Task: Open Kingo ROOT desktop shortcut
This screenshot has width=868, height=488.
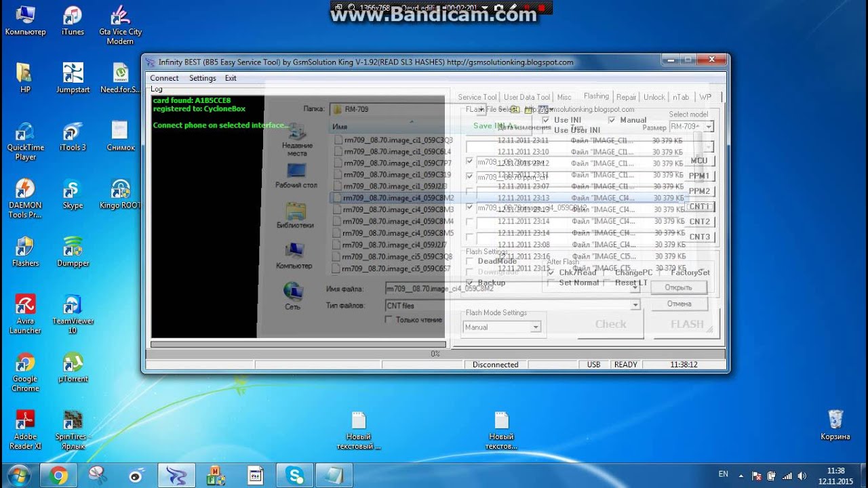Action: coord(120,194)
